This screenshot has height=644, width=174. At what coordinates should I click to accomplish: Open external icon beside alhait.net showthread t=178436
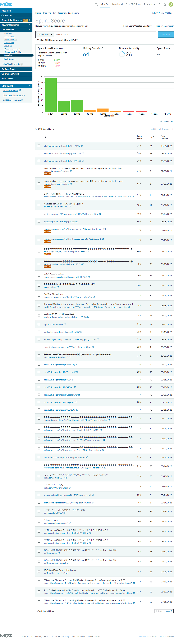pos(82,146)
